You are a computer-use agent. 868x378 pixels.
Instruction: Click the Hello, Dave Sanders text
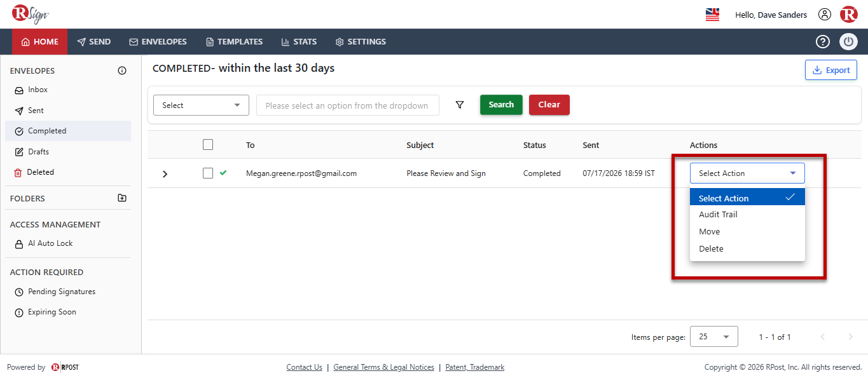click(771, 15)
